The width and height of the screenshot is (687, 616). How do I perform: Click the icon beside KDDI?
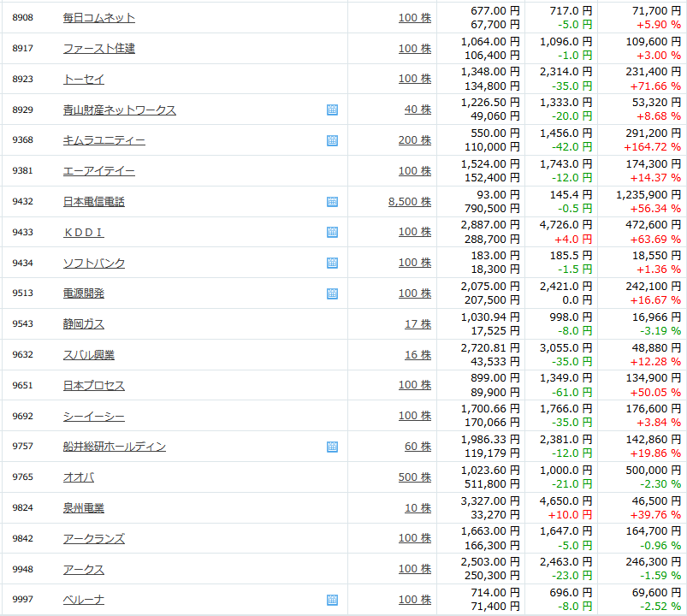click(332, 232)
